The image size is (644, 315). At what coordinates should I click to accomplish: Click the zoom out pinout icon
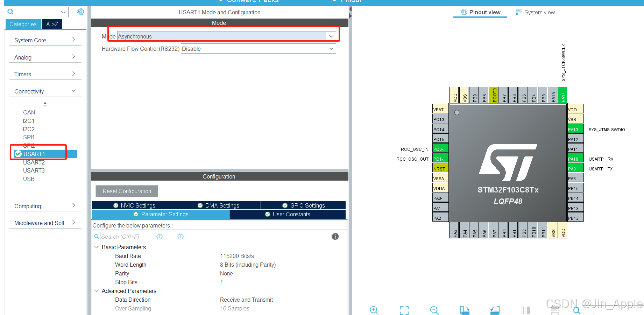click(x=434, y=310)
